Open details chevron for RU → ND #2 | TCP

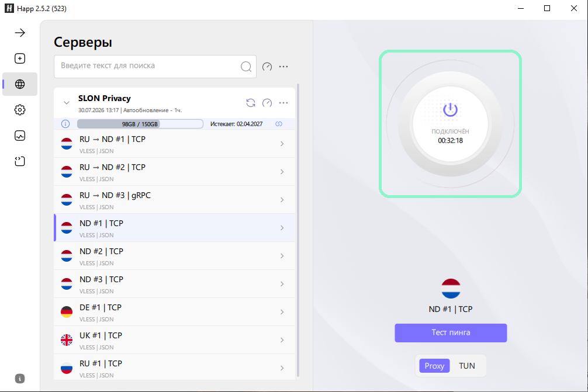[282, 172]
